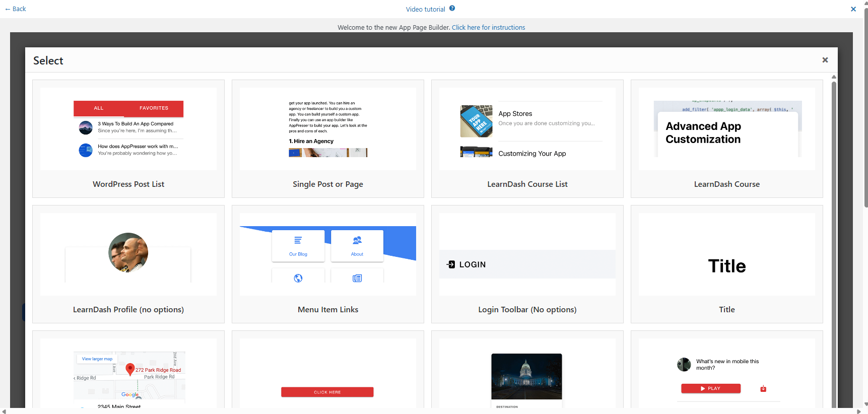Click the red map pin marker
This screenshot has height=414, width=868.
pyautogui.click(x=130, y=369)
